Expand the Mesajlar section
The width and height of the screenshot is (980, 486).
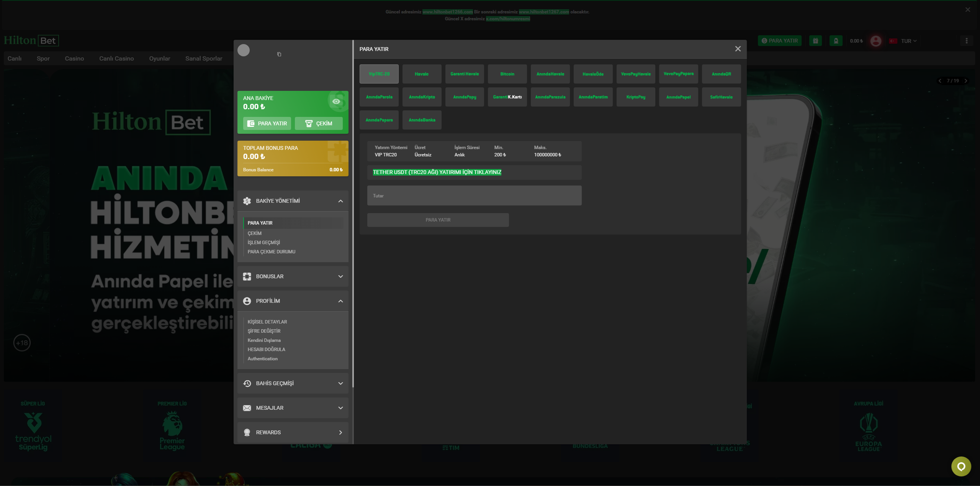(340, 408)
